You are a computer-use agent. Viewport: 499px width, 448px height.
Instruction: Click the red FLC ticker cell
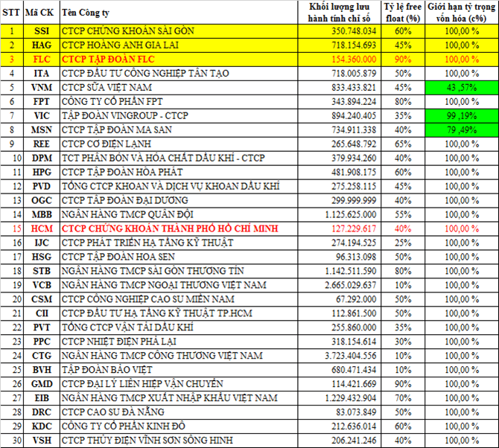click(x=42, y=60)
